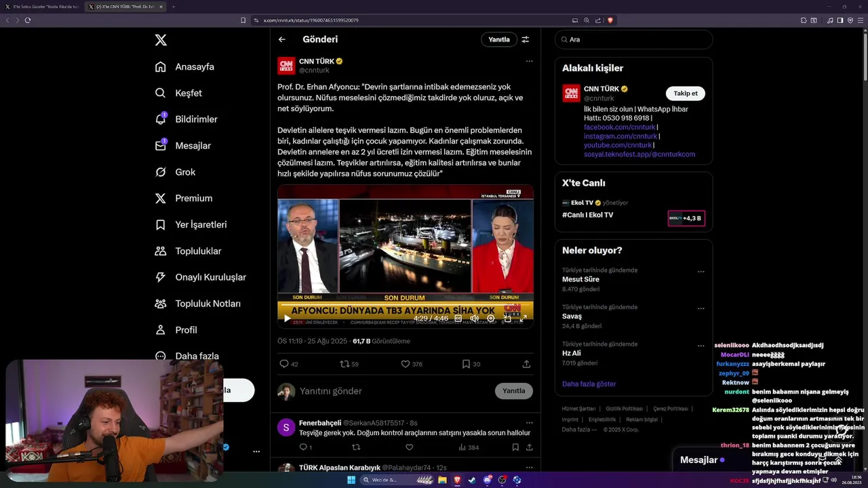Reload the page from the browser toolbar
Screen dimensions: 868x488
coord(28,20)
